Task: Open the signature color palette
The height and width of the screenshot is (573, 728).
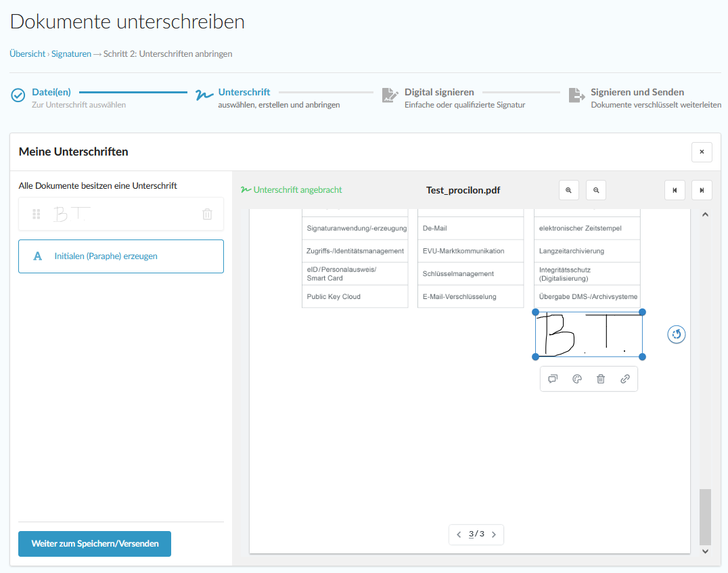Action: (577, 379)
